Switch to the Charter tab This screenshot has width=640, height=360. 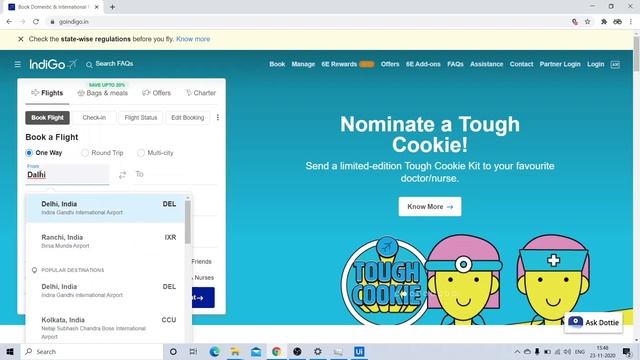pyautogui.click(x=201, y=93)
